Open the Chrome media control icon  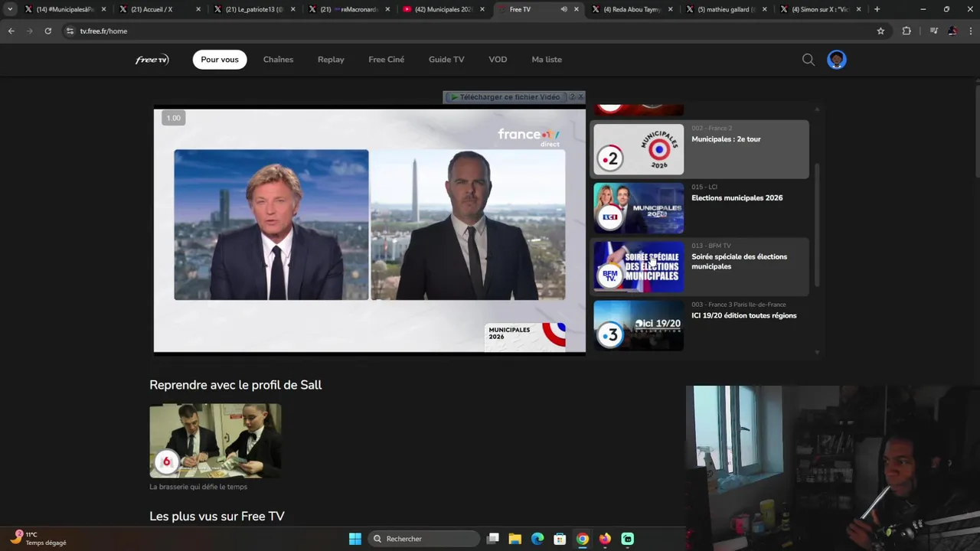[x=933, y=31]
